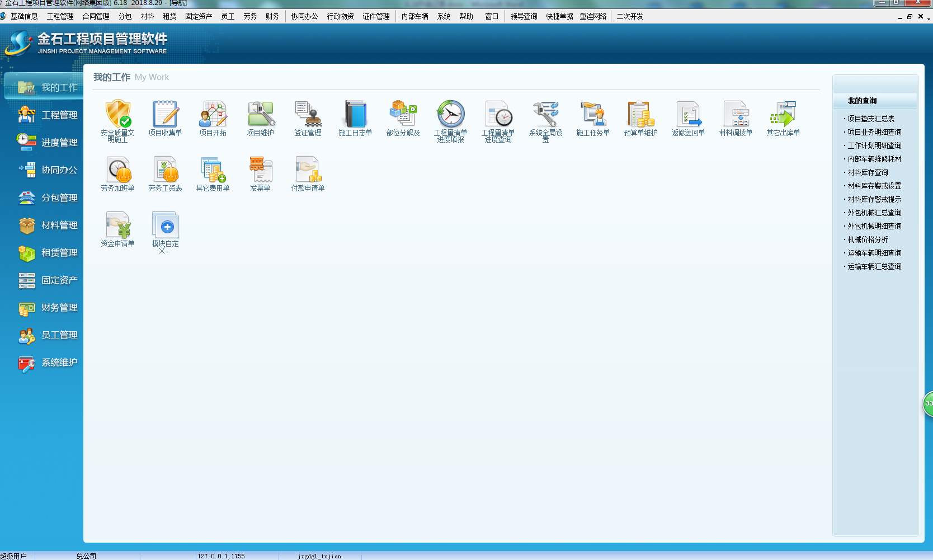Open the 返修送回单 icon
Screen dimensions: 933x560
[x=689, y=114]
